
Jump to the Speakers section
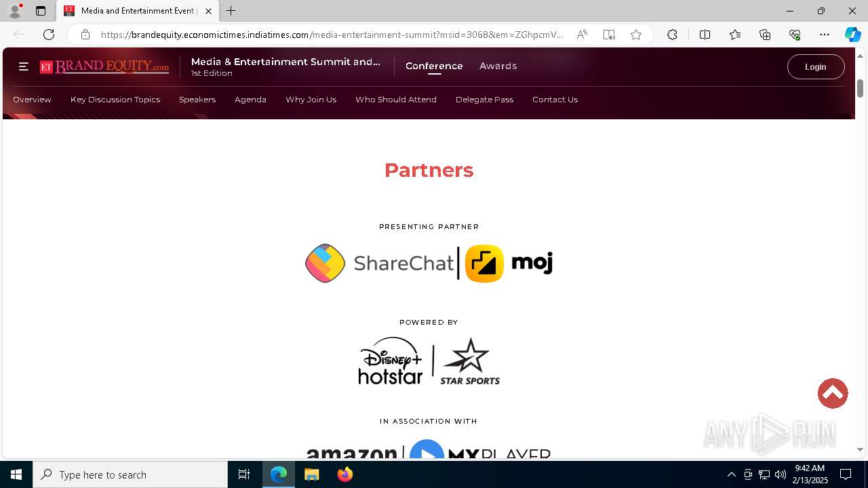pyautogui.click(x=197, y=100)
